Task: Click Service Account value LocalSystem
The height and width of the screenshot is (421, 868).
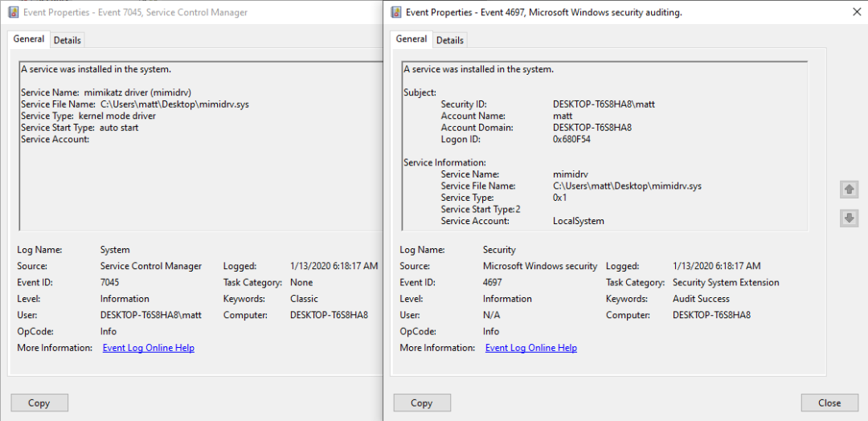Action: click(x=579, y=221)
